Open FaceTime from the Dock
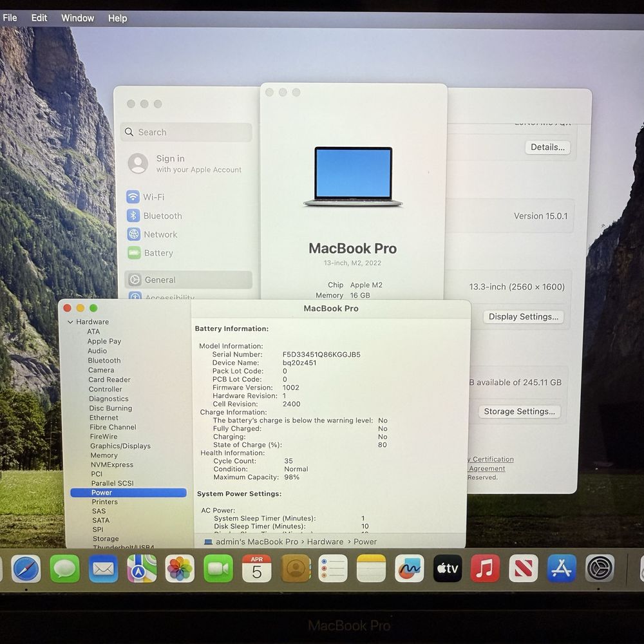The height and width of the screenshot is (644, 644). point(218,569)
